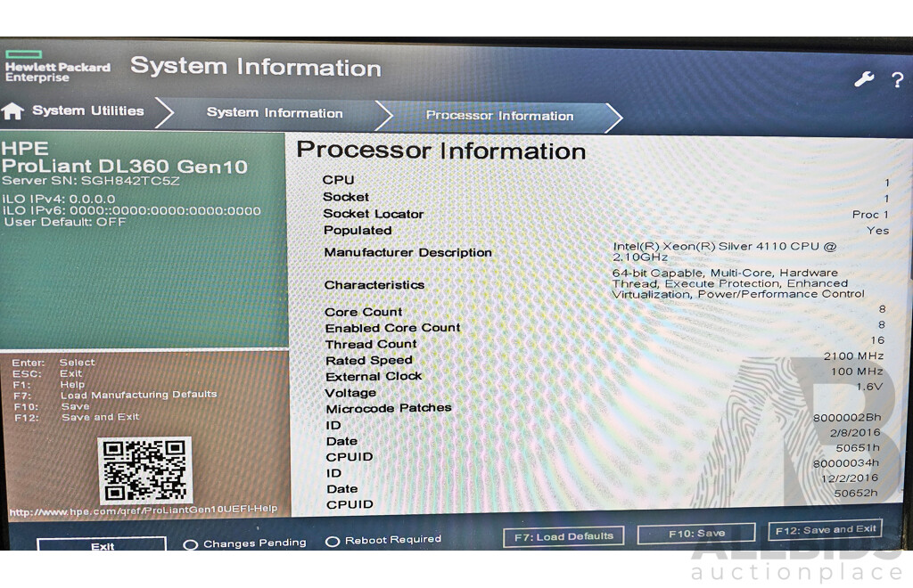Open help using the question mark icon
The image size is (913, 588).
[x=897, y=81]
